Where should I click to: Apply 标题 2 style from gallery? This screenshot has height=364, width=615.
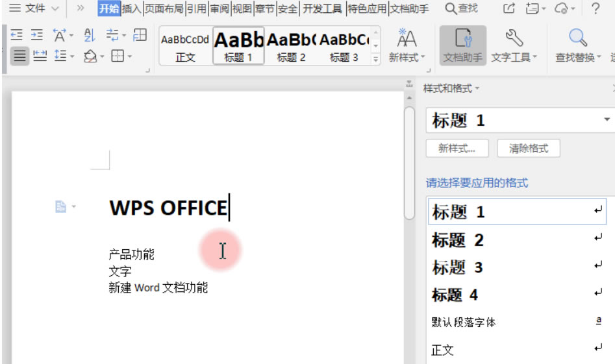(x=291, y=45)
